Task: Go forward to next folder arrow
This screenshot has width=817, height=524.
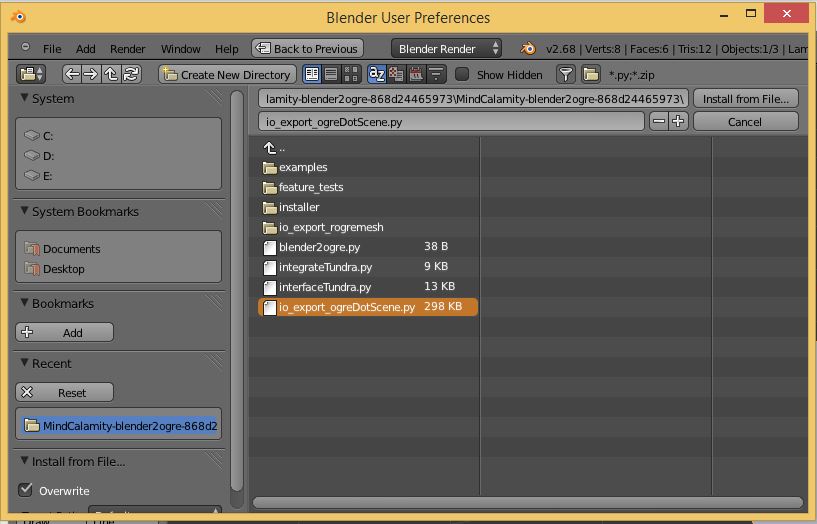Action: (x=91, y=74)
